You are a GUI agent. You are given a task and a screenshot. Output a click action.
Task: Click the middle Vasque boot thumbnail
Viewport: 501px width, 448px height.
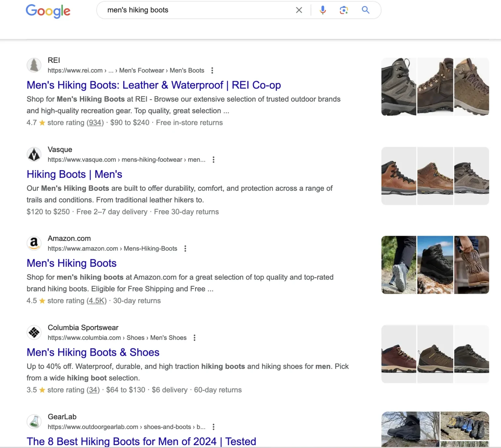coord(435,176)
